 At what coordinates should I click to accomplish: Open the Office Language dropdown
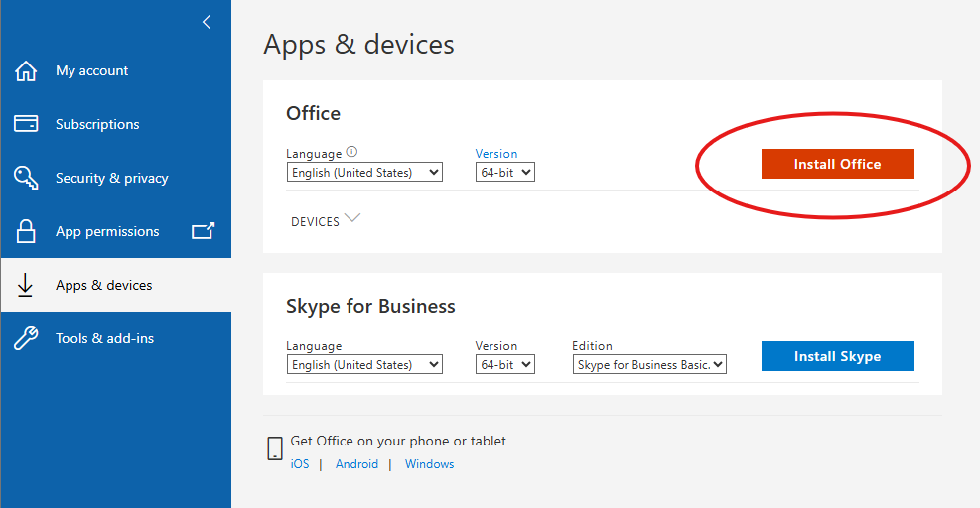tap(364, 172)
